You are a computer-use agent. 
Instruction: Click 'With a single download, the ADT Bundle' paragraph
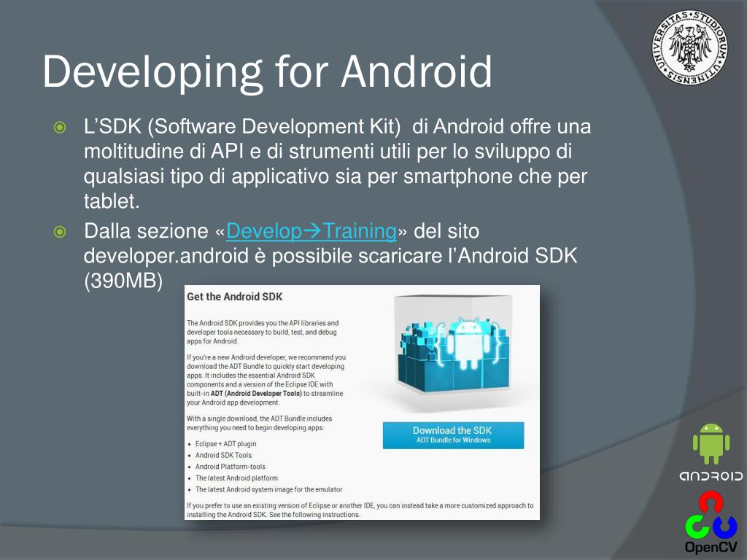tap(259, 423)
